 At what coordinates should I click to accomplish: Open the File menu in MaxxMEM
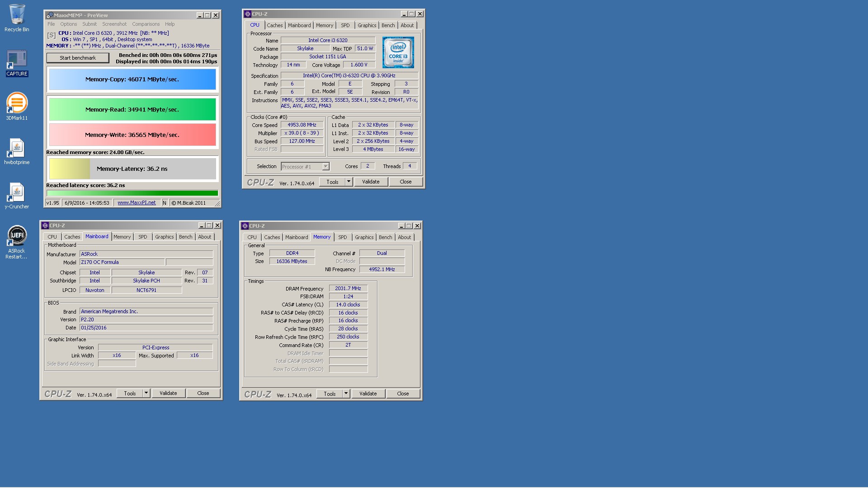[51, 24]
